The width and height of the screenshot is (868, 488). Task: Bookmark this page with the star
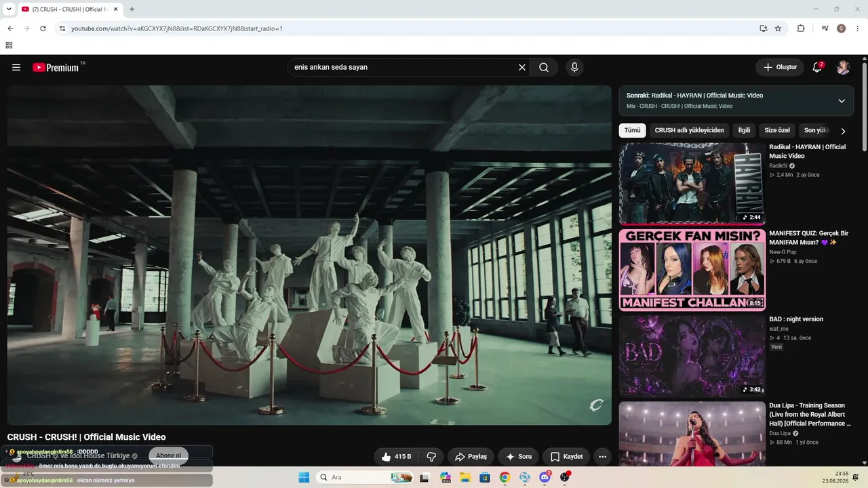[x=778, y=28]
